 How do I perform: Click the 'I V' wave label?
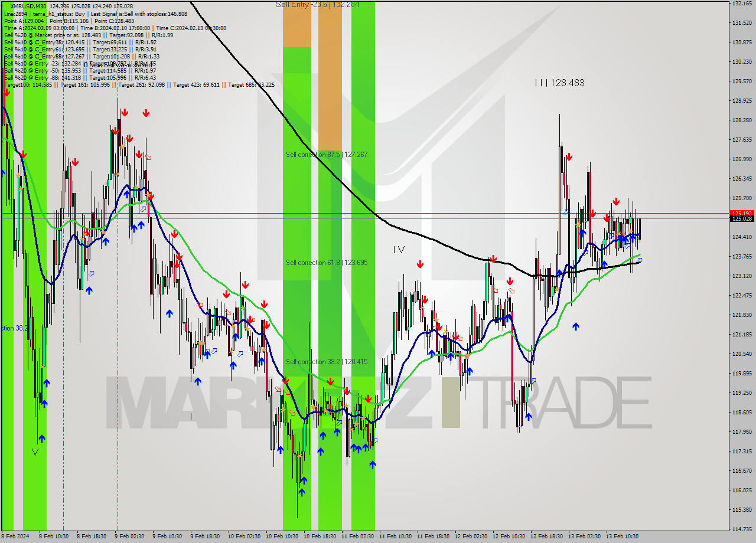pos(399,250)
